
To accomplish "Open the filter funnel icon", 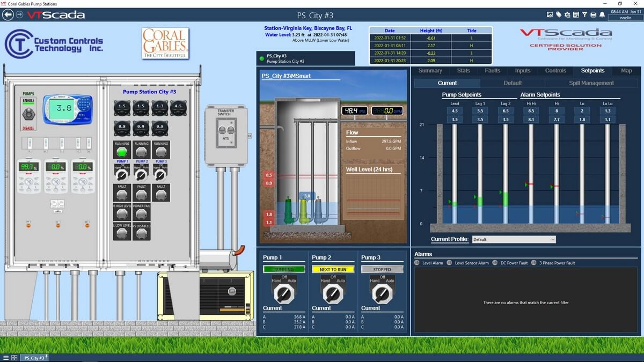I will (584, 14).
